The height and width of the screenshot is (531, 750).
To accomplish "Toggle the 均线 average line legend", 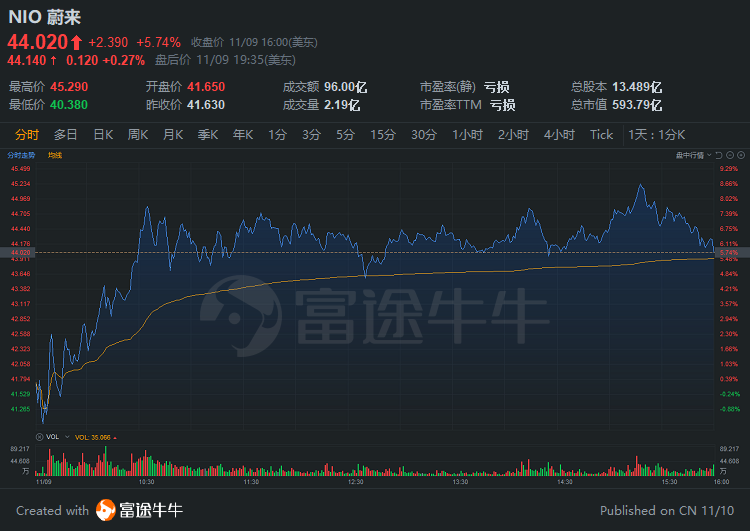I will (x=55, y=155).
